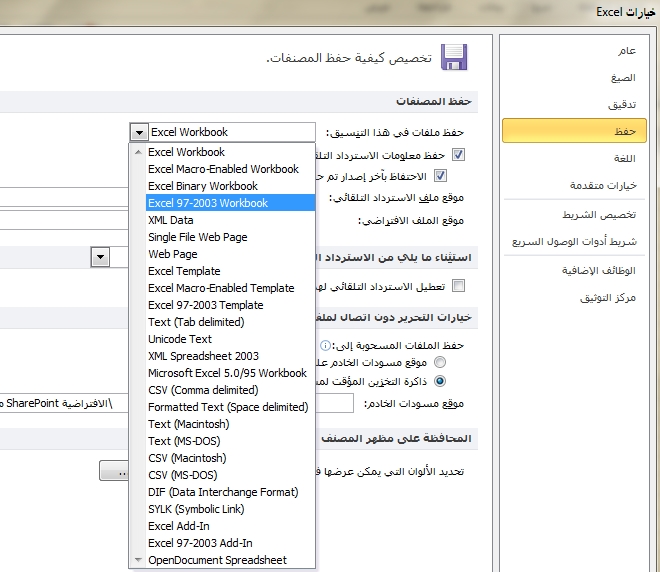Toggle disable AutoRecover for this workbook checkbox
This screenshot has width=660, height=572.
(458, 286)
